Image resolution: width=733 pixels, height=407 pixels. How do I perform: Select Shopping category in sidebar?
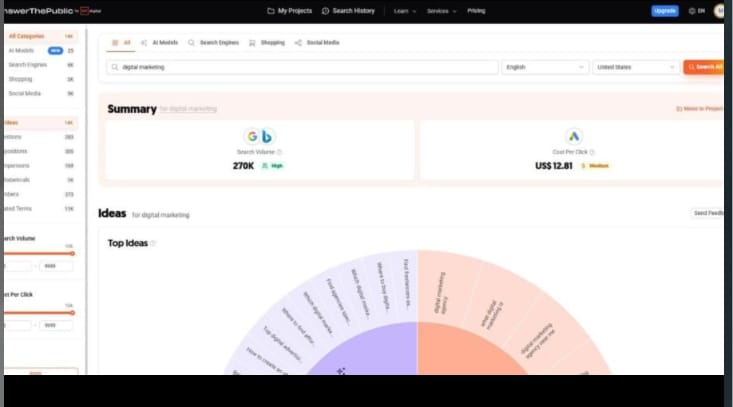[41, 79]
